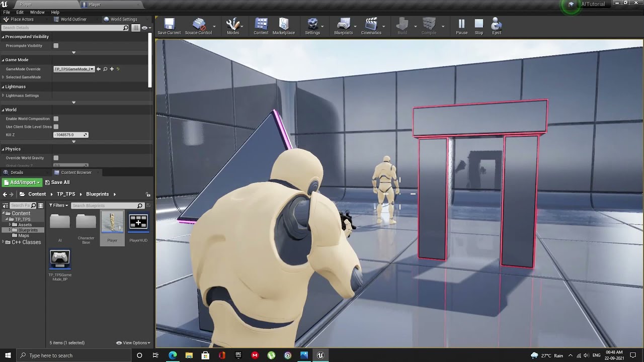
Task: Expand Selected GameMode row
Action: [3, 77]
